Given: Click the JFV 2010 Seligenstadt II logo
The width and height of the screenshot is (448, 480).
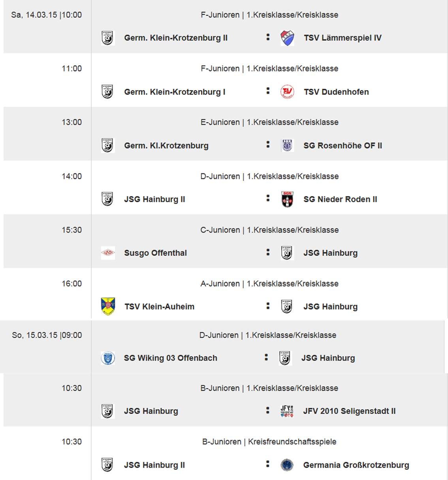Looking at the screenshot, I should point(287,411).
